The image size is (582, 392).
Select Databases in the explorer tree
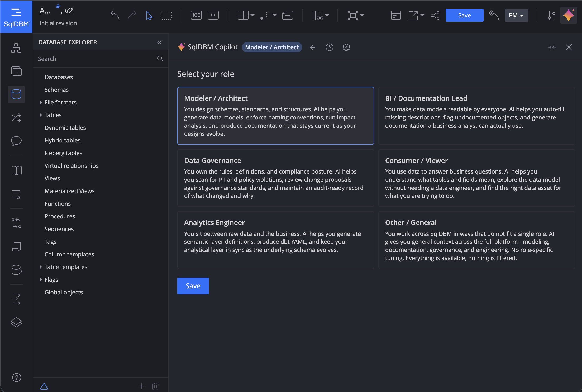pos(59,77)
